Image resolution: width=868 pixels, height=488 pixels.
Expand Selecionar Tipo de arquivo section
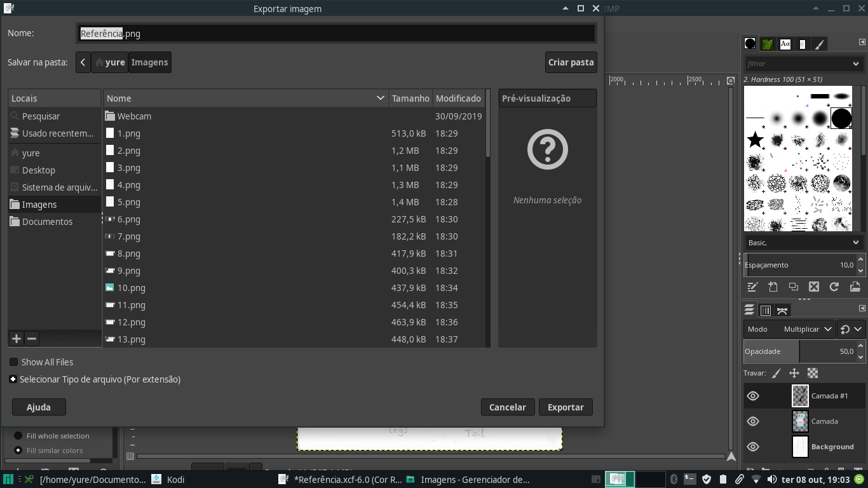coord(13,379)
